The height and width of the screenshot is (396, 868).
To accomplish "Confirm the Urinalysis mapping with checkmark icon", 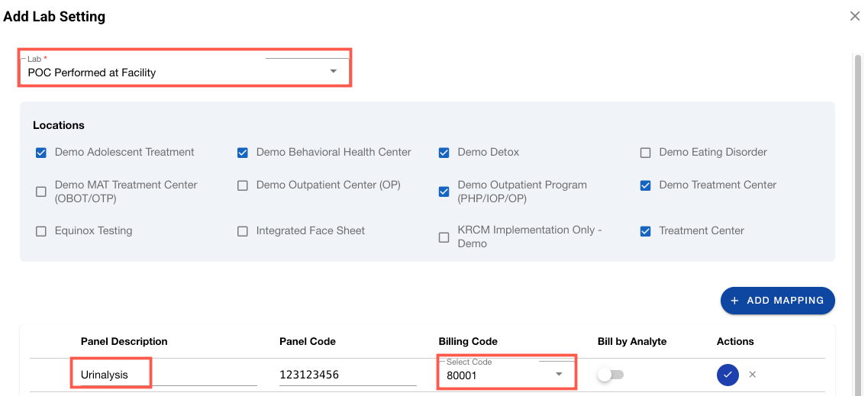I will 728,375.
